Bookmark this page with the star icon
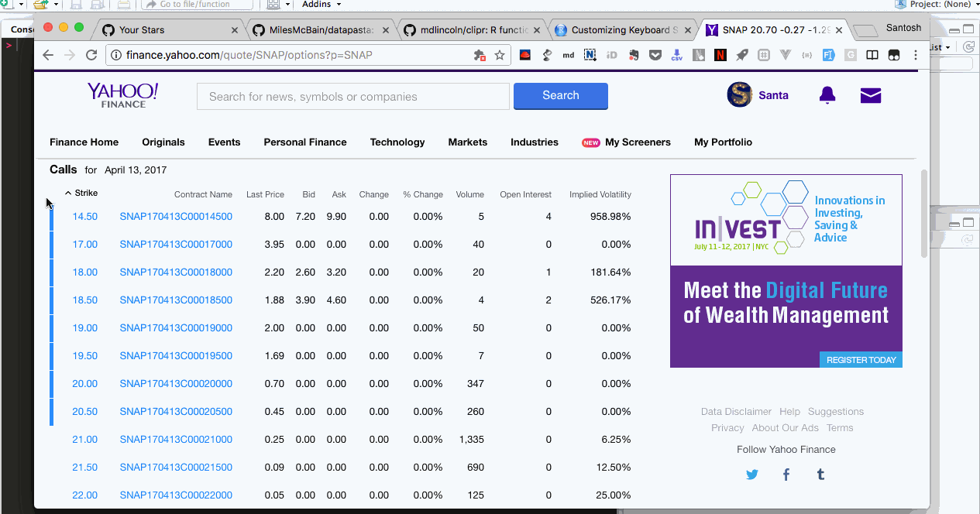The image size is (980, 514). 500,55
